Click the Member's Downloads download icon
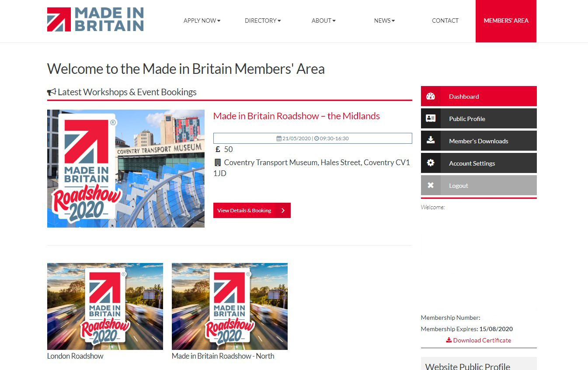 click(x=431, y=140)
